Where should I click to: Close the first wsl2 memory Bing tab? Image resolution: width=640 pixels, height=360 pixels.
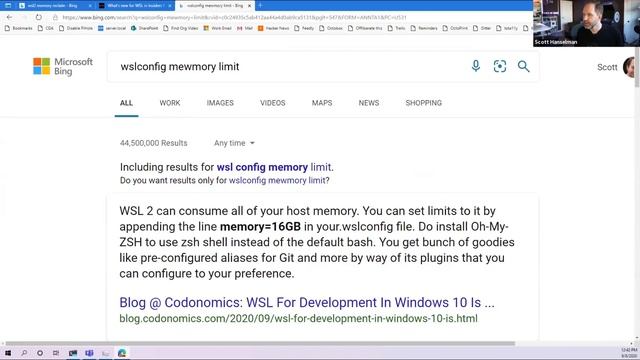[90, 6]
